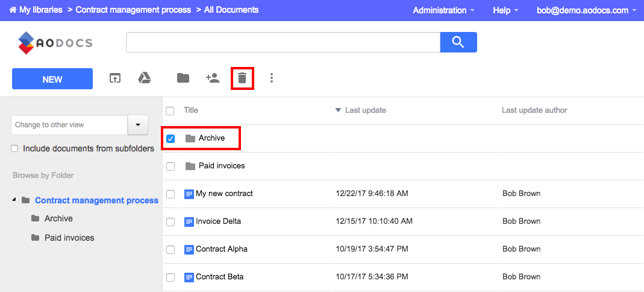The width and height of the screenshot is (644, 292).
Task: Click All Documents in the breadcrumb
Action: (231, 10)
